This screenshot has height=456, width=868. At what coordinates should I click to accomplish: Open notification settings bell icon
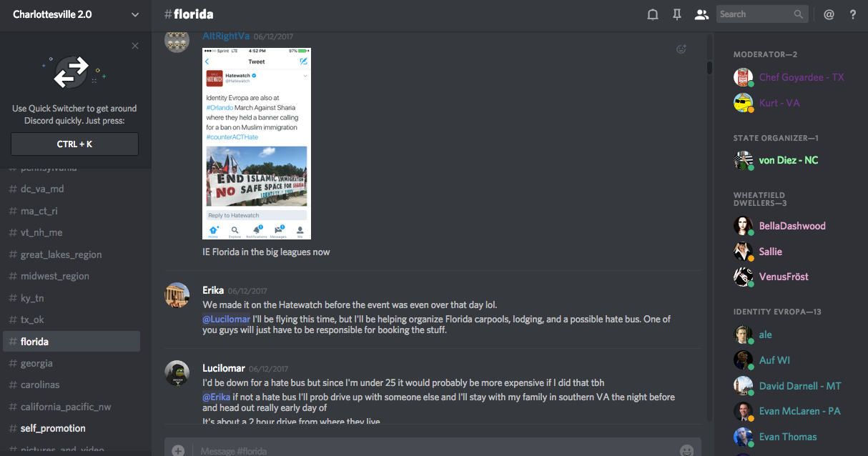click(652, 14)
